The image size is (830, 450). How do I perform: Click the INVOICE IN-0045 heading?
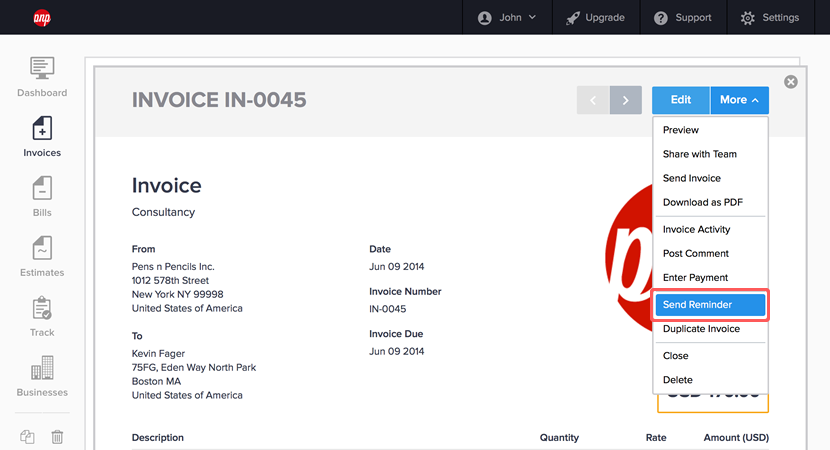pos(219,100)
